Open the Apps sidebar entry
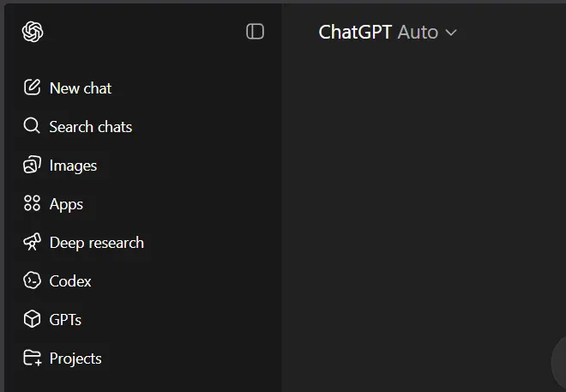This screenshot has width=566, height=392. 66,204
